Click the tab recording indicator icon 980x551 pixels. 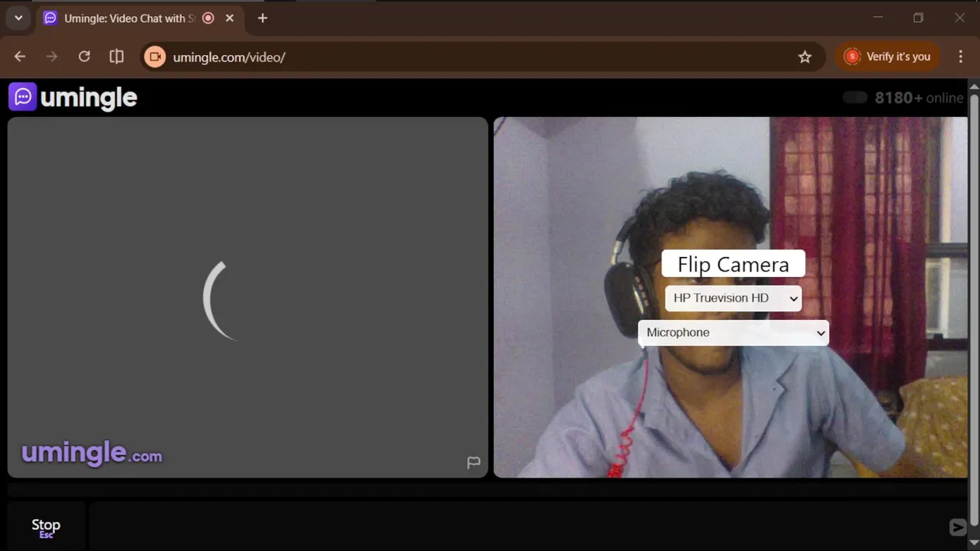pyautogui.click(x=208, y=18)
